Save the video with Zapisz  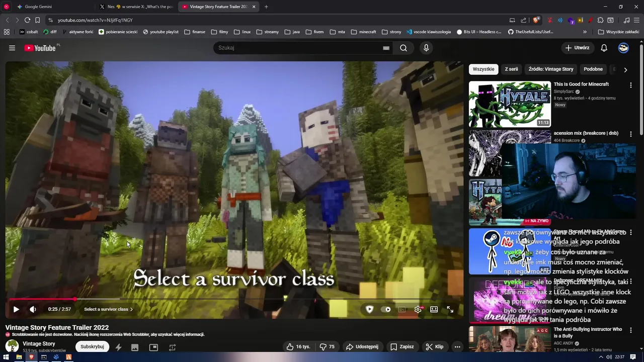[x=402, y=346]
